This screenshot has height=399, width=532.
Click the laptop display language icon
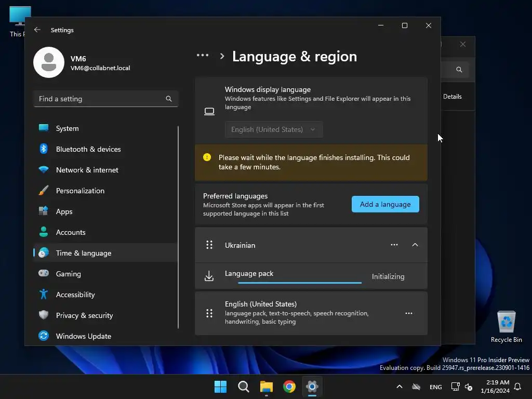(x=209, y=111)
